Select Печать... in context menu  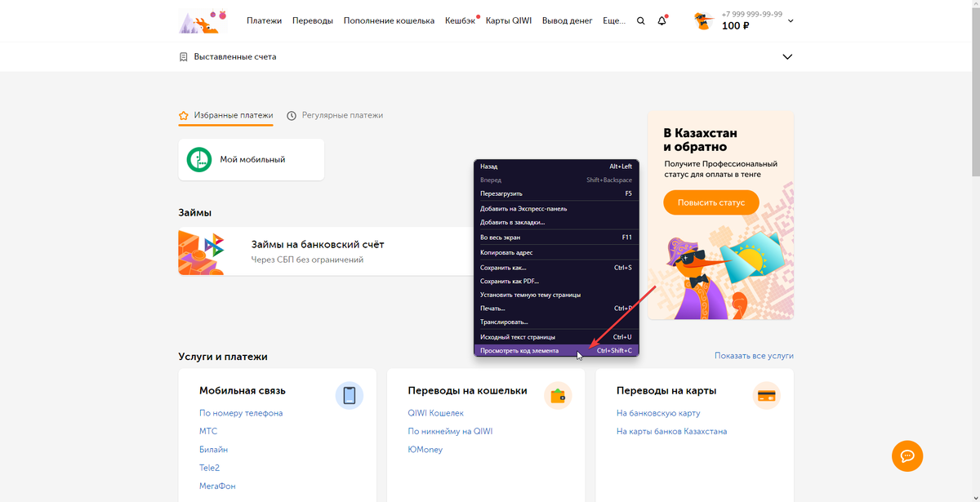point(556,309)
